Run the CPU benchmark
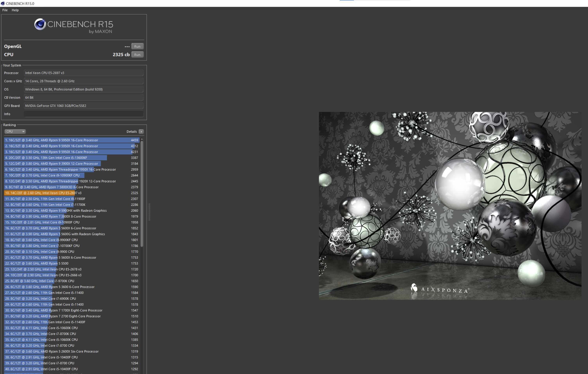Viewport: 588px width, 374px height. coord(137,55)
